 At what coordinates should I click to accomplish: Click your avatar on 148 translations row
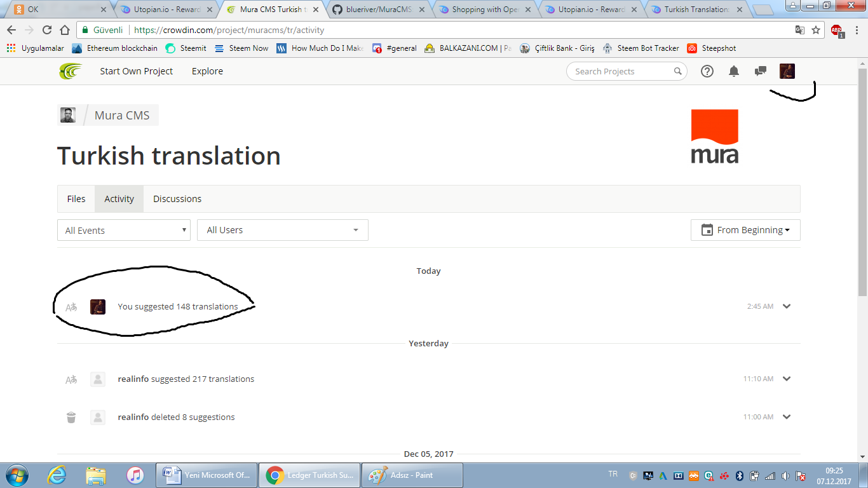click(x=98, y=307)
